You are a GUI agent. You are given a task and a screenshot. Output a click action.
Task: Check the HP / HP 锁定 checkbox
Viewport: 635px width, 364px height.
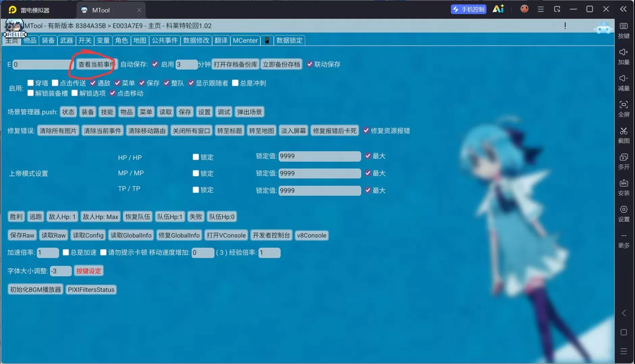196,157
